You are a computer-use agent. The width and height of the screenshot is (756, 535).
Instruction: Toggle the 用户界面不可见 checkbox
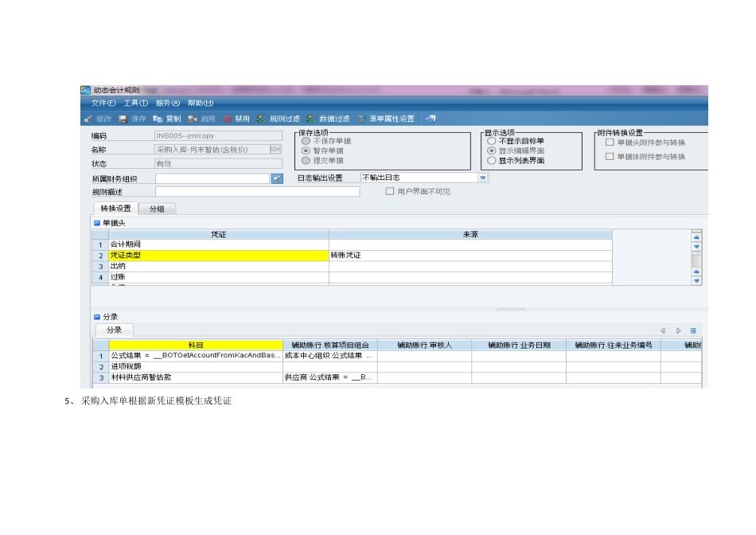(x=390, y=191)
